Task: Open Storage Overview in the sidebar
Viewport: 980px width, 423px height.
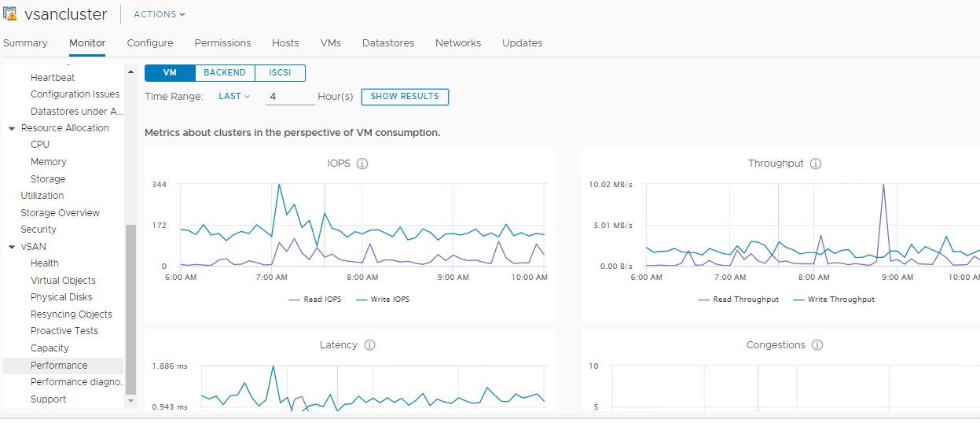Action: tap(61, 213)
